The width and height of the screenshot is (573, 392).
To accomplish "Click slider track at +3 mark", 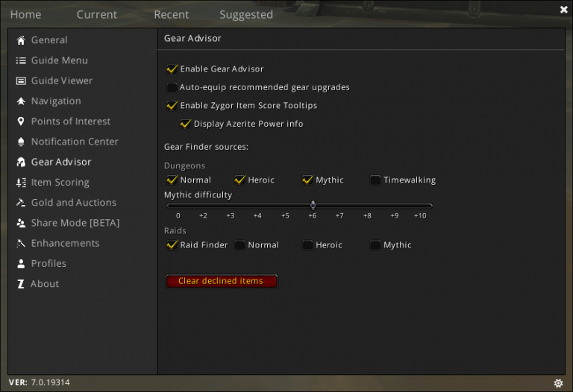I will (x=231, y=206).
